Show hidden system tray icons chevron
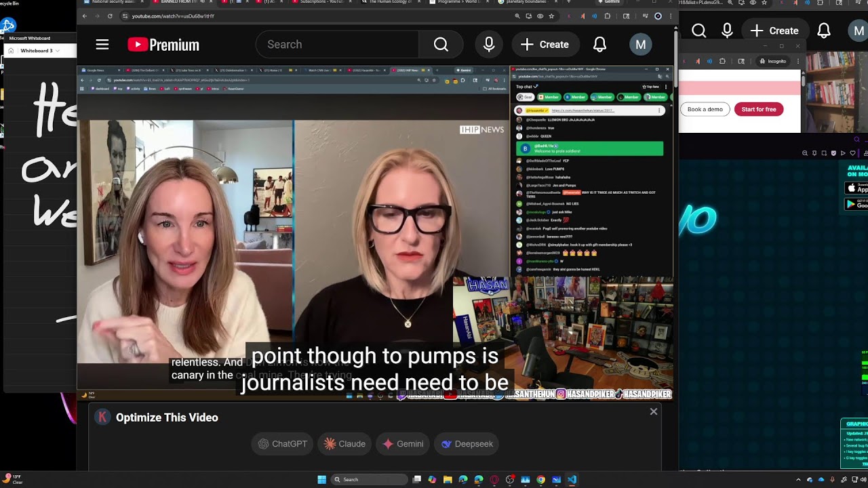The width and height of the screenshot is (868, 488). (x=798, y=480)
